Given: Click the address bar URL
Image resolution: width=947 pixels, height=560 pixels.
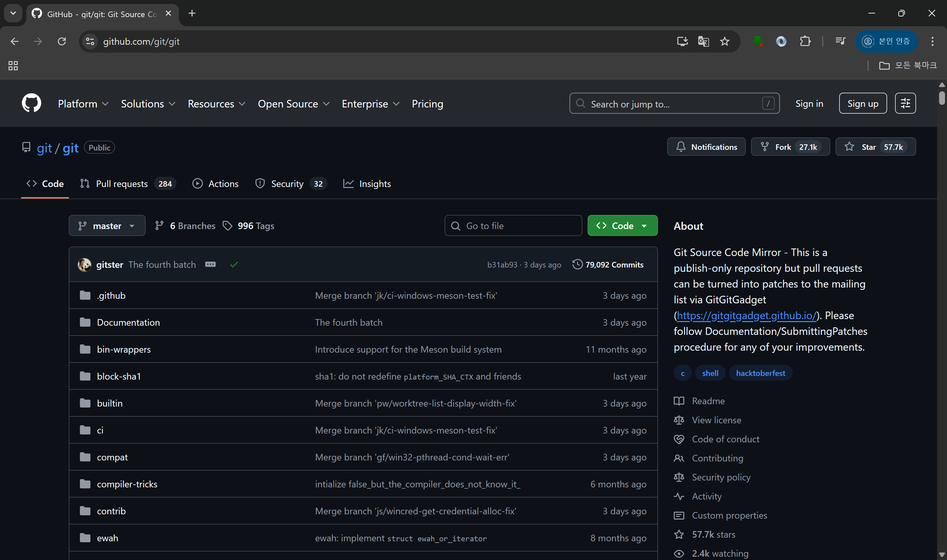Looking at the screenshot, I should (x=141, y=41).
